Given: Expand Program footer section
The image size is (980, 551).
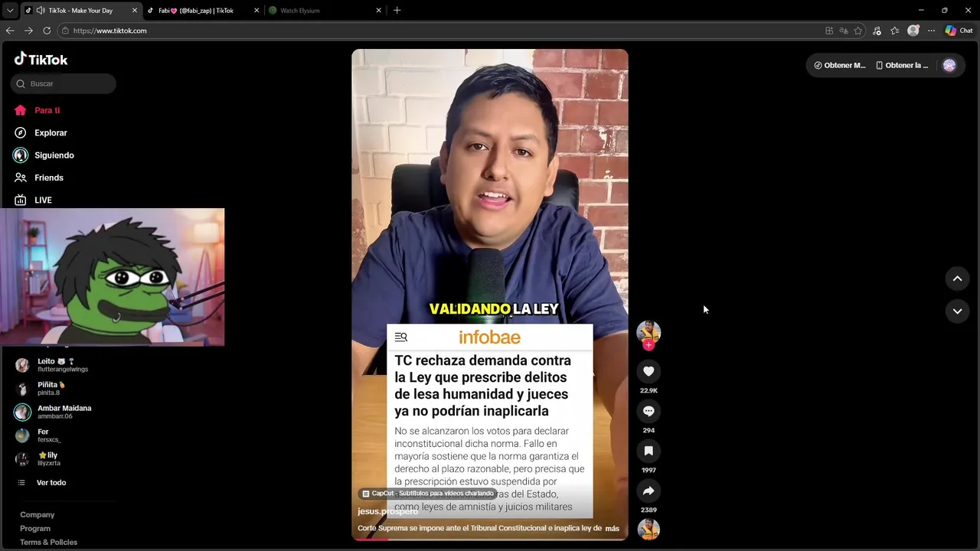Looking at the screenshot, I should click(35, 529).
